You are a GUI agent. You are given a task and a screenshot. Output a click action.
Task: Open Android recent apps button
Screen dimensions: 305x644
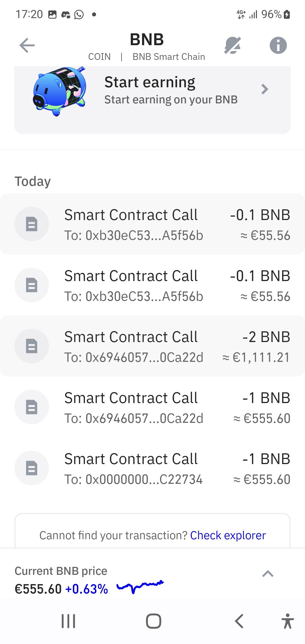68,621
